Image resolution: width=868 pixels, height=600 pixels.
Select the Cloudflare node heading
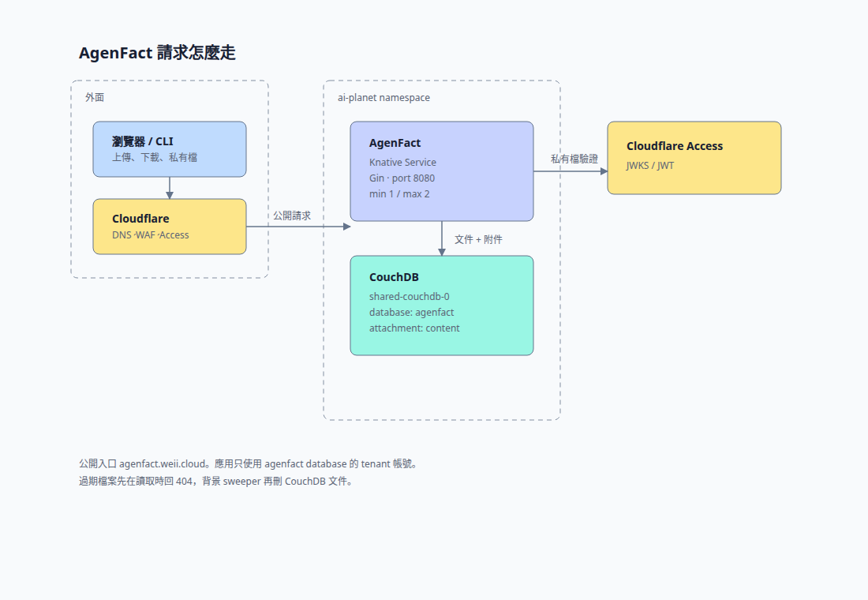tap(140, 218)
